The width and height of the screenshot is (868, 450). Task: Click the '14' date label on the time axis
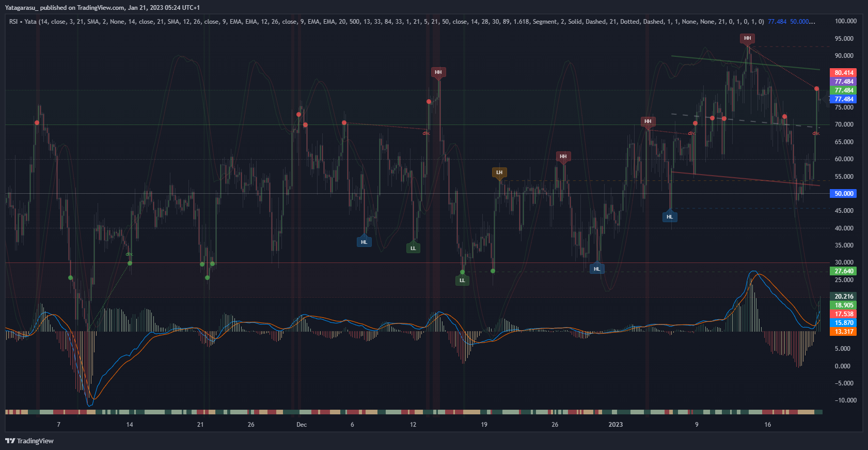pos(130,425)
